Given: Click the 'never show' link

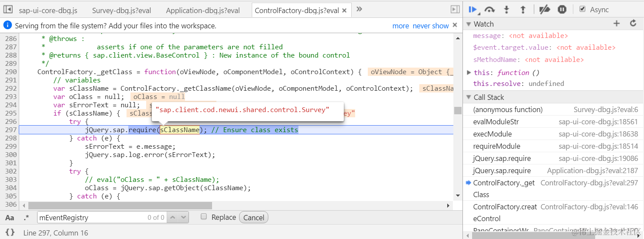Looking at the screenshot, I should [431, 26].
